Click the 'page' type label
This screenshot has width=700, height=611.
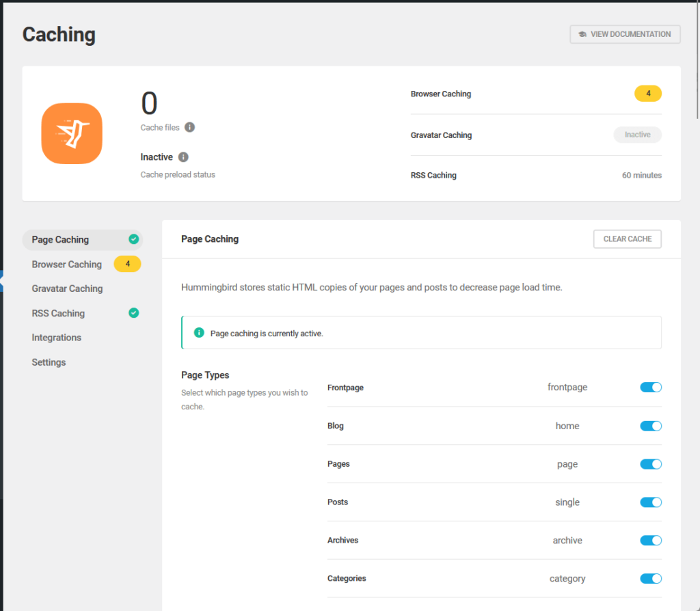tap(567, 464)
